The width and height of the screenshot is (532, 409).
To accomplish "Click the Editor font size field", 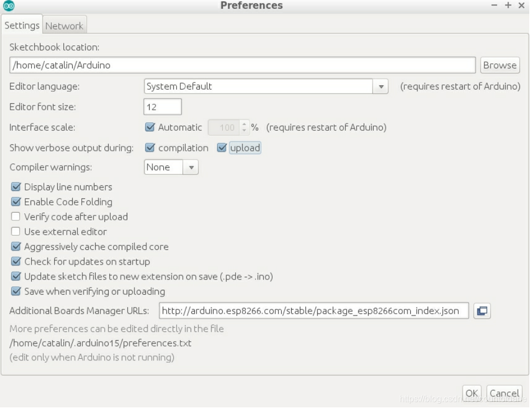I will tap(163, 108).
